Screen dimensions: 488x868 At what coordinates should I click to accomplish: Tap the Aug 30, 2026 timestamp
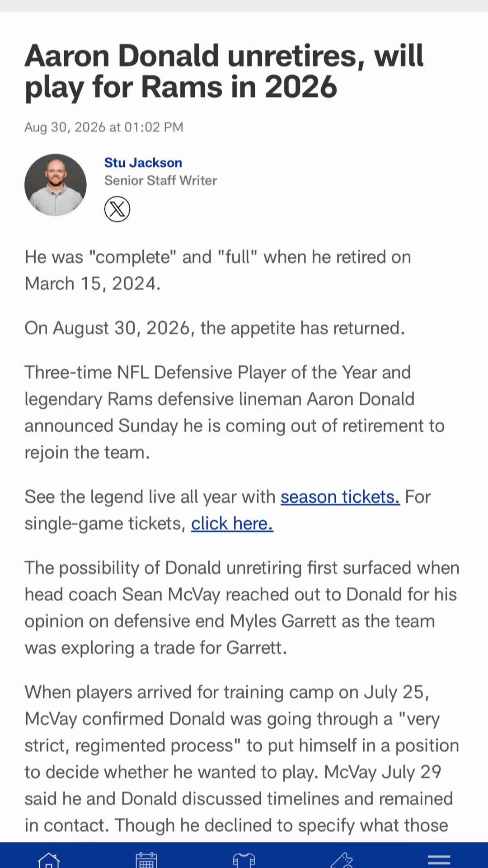coord(104,127)
